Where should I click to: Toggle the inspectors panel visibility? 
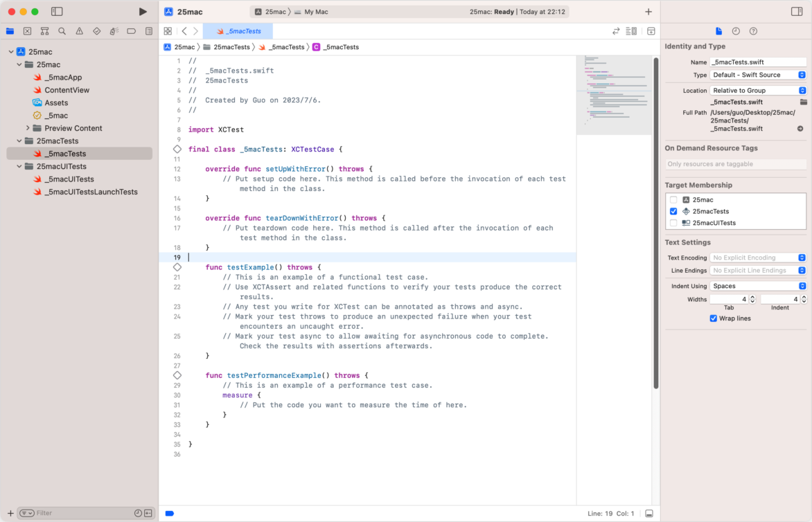tap(797, 11)
